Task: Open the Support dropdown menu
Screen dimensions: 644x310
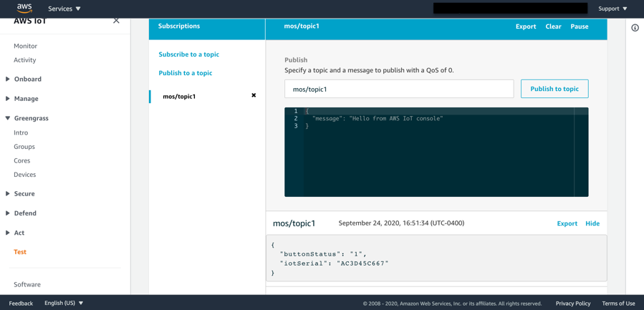Action: (612, 9)
